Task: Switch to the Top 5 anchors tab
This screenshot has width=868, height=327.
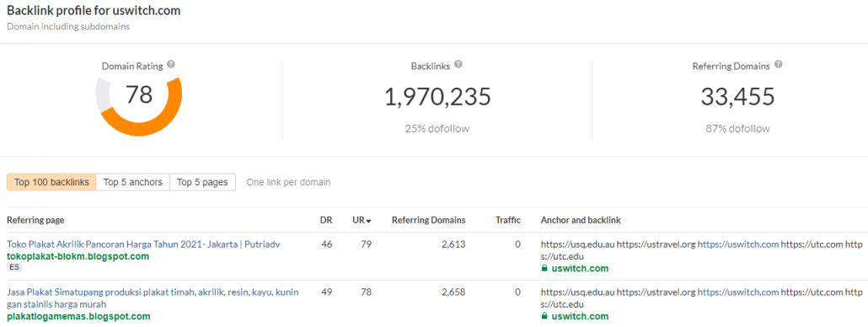Action: [133, 182]
